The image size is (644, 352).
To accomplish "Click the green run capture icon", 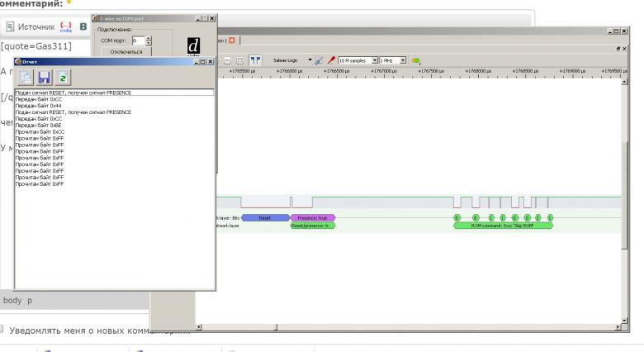I will pos(415,60).
